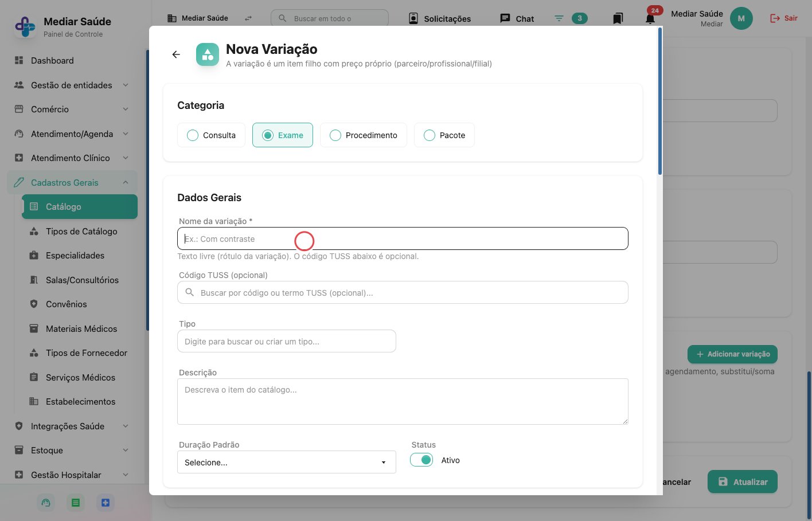
Task: Open the Catálogo sidebar item
Action: tap(80, 207)
